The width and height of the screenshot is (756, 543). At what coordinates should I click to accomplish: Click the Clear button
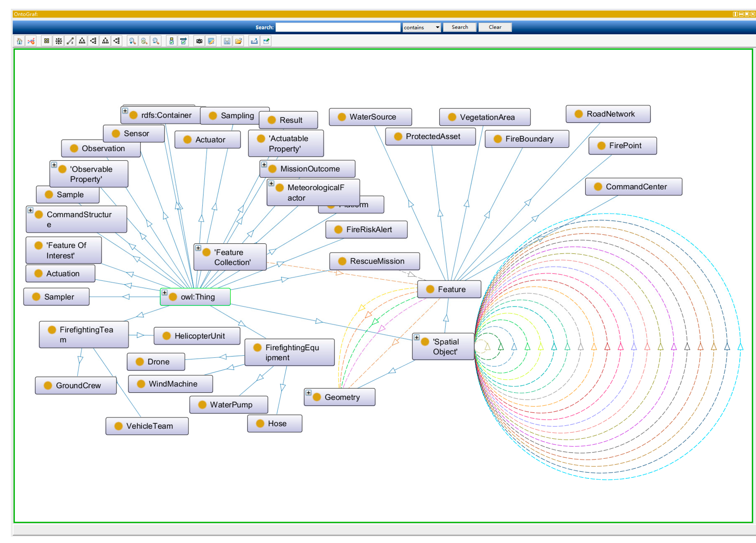[495, 27]
